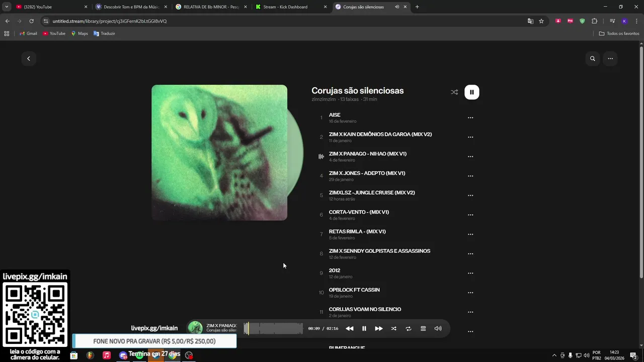
Task: Open the Gmail bookmark
Action: pyautogui.click(x=28, y=34)
